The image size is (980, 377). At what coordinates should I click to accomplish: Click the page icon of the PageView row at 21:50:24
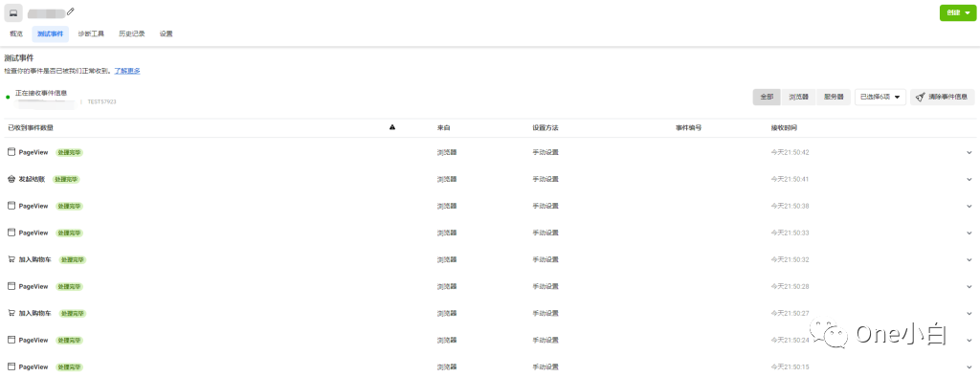click(11, 340)
